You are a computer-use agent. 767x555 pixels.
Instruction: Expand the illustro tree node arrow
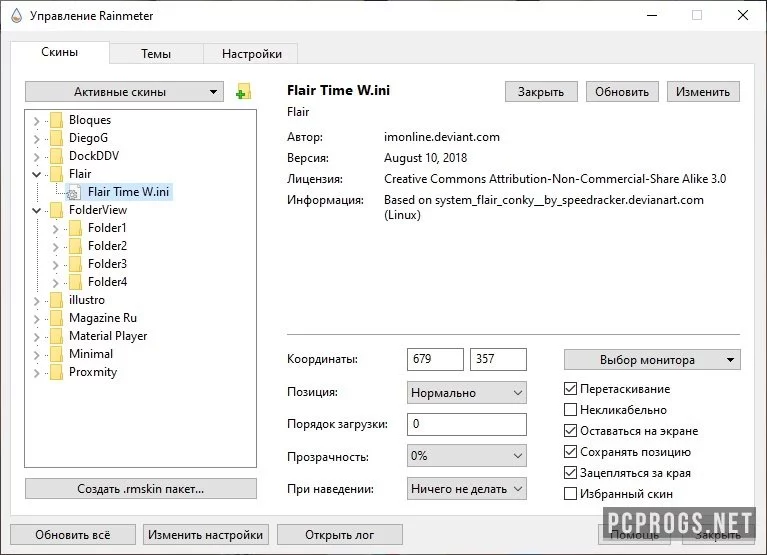[x=36, y=301]
